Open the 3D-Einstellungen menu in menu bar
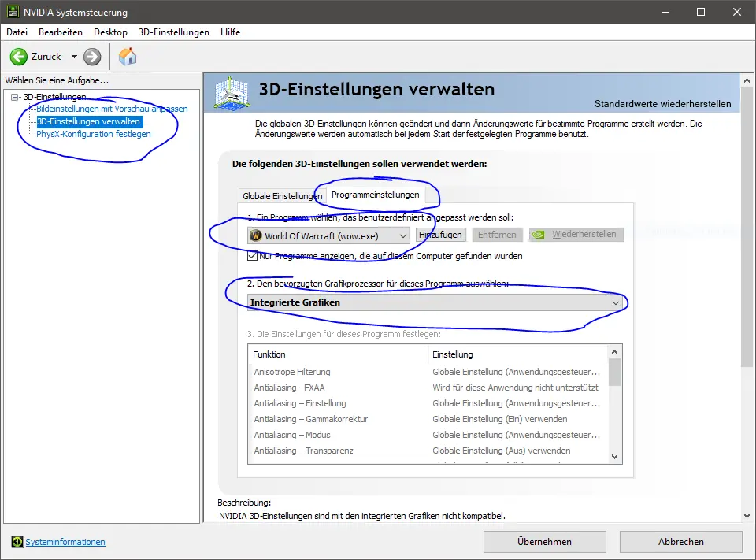Image resolution: width=756 pixels, height=560 pixels. click(173, 32)
